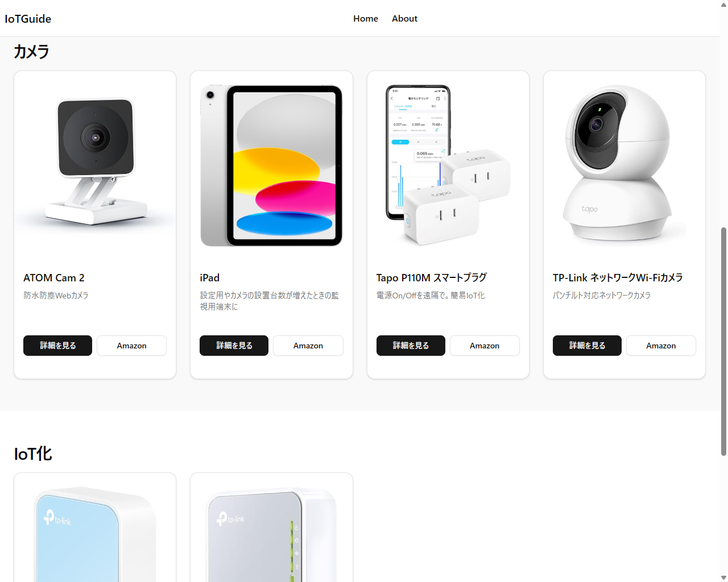728x582 pixels.
Task: Click the iPad product image
Action: [271, 166]
